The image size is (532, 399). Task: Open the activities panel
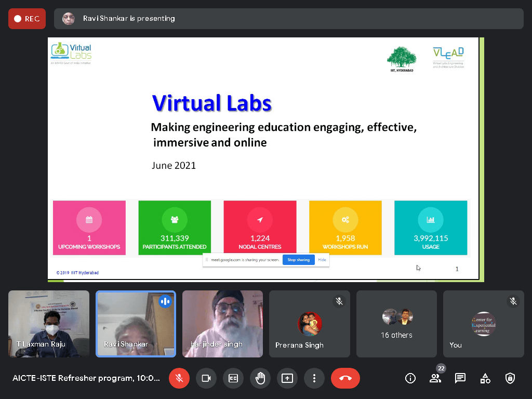coord(485,378)
